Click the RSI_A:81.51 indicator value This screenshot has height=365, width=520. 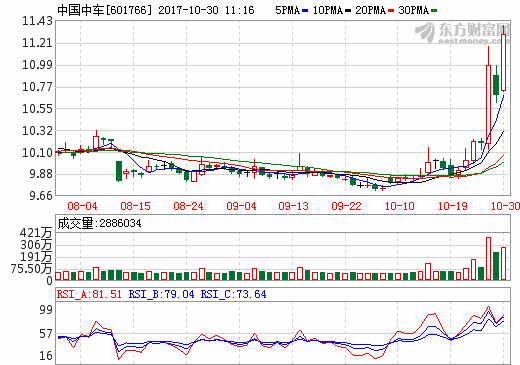pyautogui.click(x=89, y=294)
